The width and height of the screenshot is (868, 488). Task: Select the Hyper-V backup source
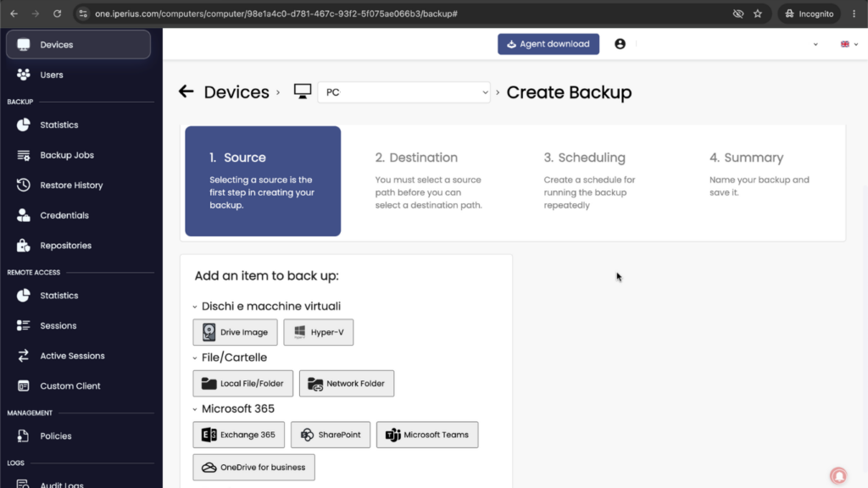[x=319, y=332]
